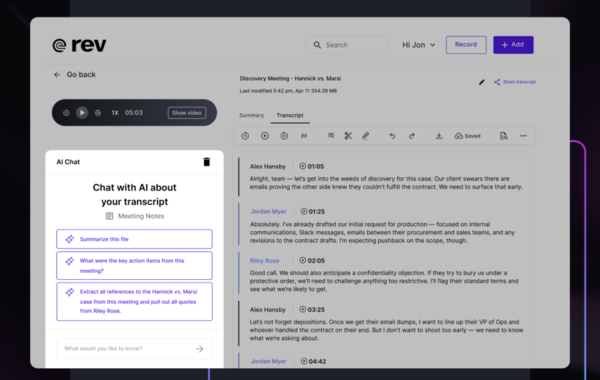Jump to the 01:05 timestamp
This screenshot has width=600, height=380.
[311, 166]
